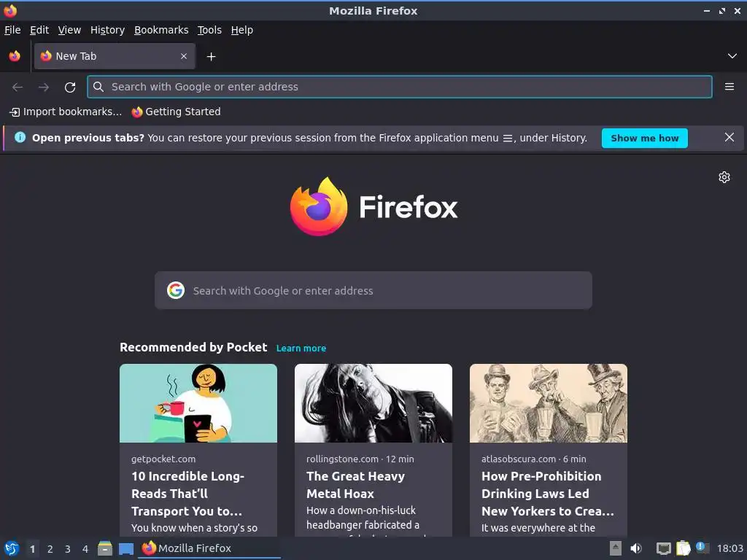
Task: Open the Edit menu
Action: (39, 30)
